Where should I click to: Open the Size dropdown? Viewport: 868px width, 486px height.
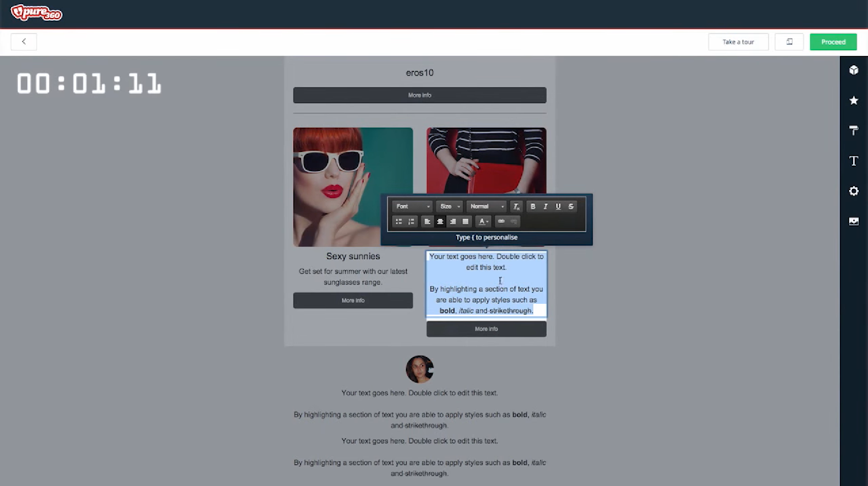coord(449,207)
